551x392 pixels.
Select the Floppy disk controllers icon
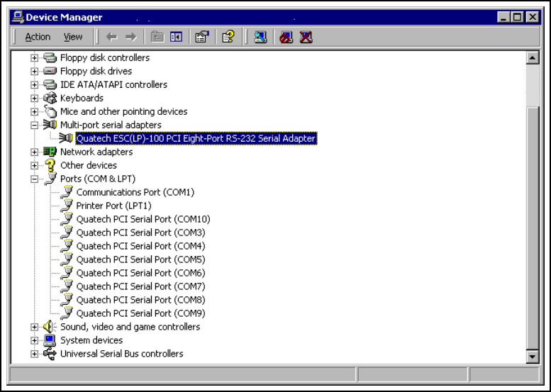(x=50, y=57)
